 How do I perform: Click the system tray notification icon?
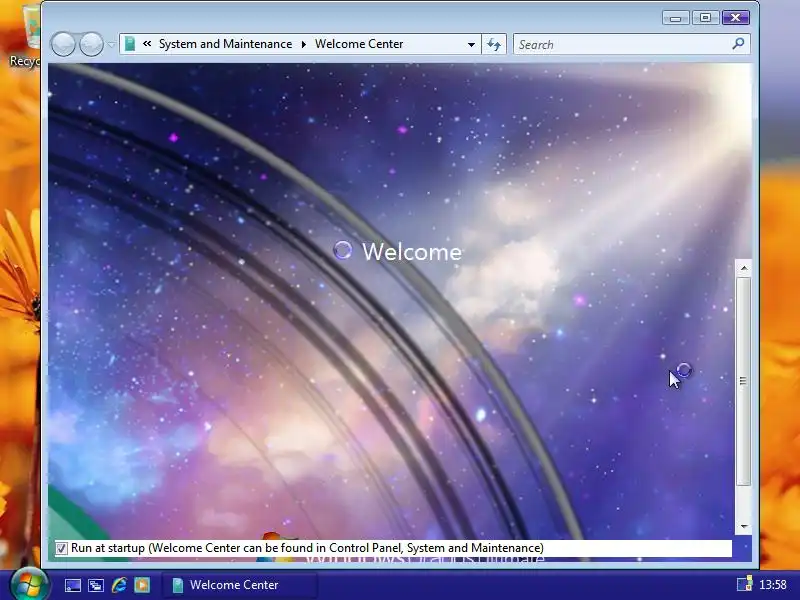(744, 584)
